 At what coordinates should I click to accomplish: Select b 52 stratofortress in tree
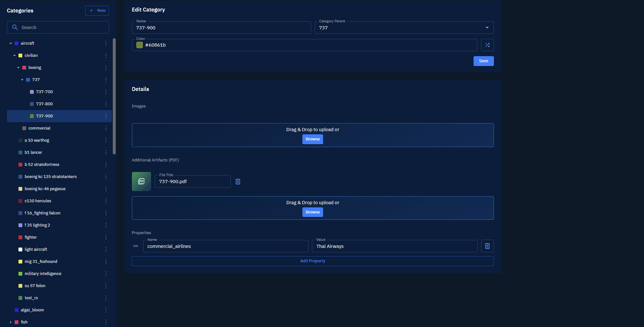[42, 165]
